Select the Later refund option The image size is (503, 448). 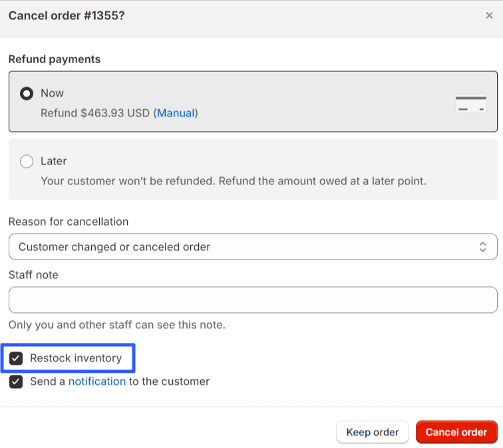point(27,161)
